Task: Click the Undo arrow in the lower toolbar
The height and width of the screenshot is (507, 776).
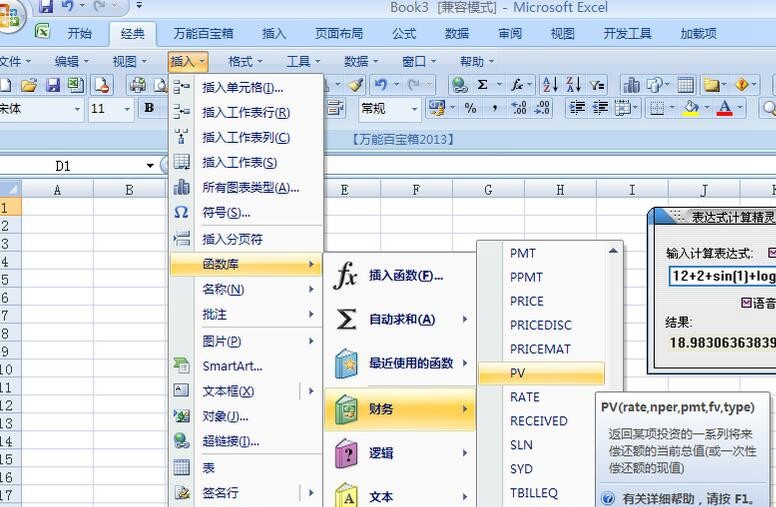Action: 380,85
